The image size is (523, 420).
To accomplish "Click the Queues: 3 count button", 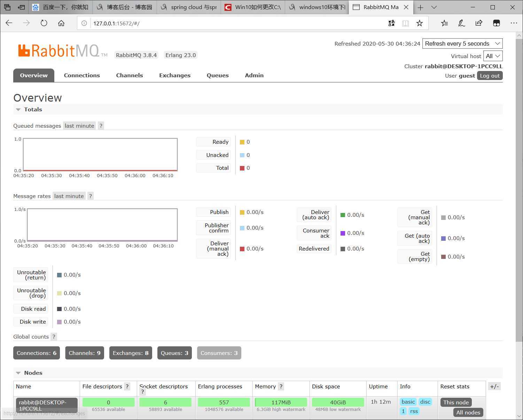I will 174,353.
